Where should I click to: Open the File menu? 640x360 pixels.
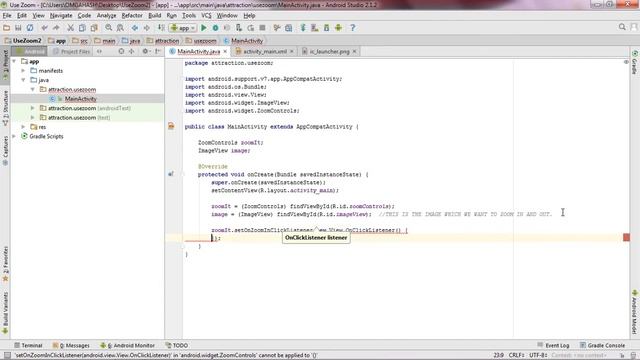pyautogui.click(x=7, y=16)
